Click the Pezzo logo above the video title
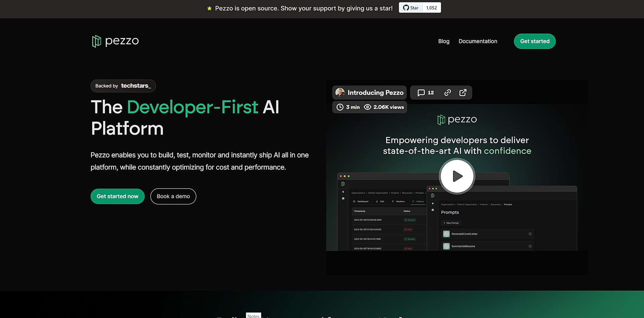The width and height of the screenshot is (644, 318). 457,119
